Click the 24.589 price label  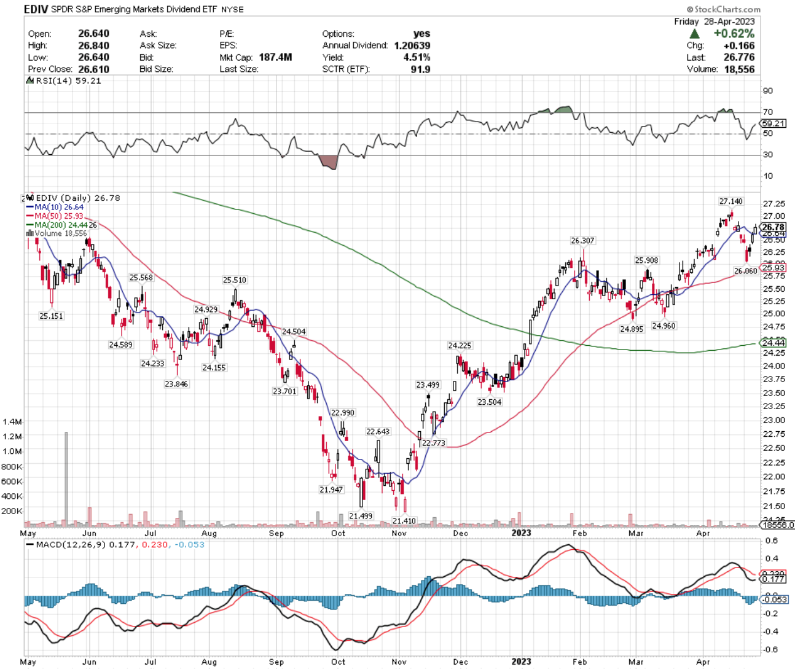pos(120,345)
